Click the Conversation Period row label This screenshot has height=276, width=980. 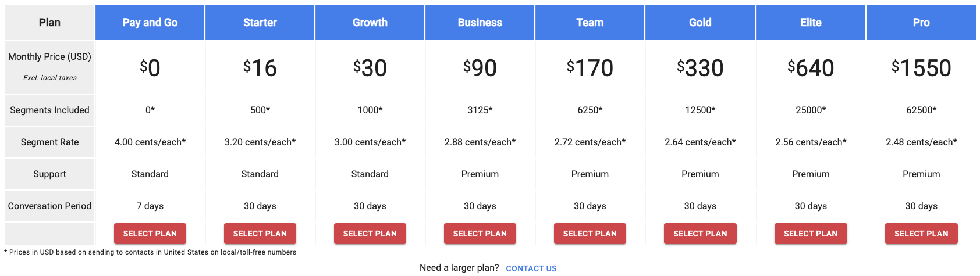(x=49, y=206)
